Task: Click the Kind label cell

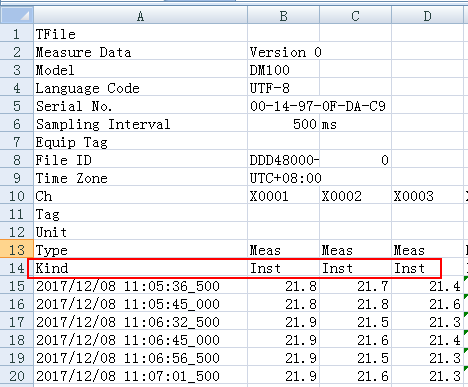Action: [140, 268]
